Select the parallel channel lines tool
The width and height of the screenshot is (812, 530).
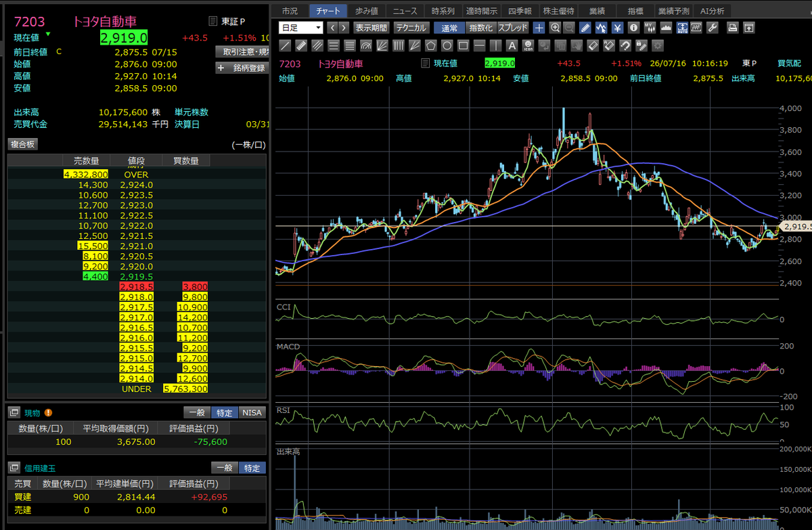click(x=317, y=46)
